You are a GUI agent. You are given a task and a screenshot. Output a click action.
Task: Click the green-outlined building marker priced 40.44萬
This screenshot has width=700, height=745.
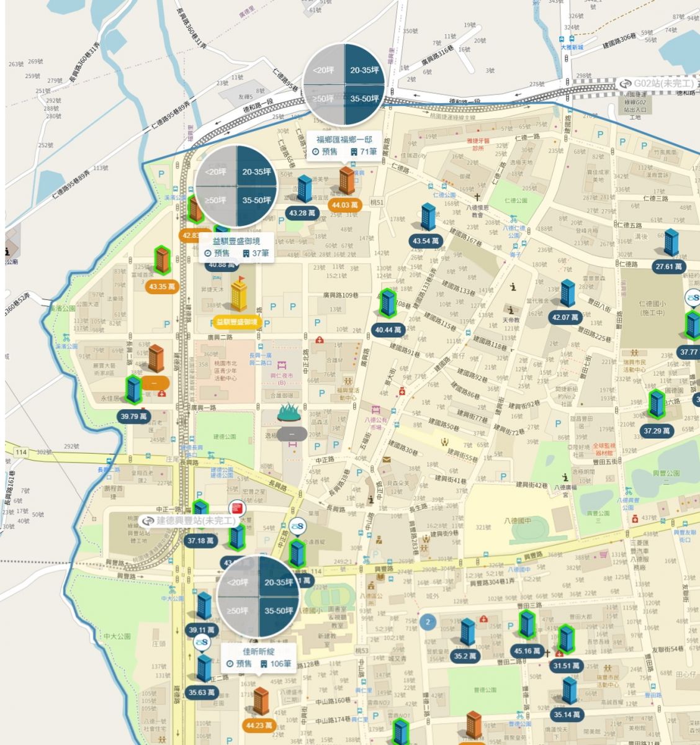tap(388, 303)
